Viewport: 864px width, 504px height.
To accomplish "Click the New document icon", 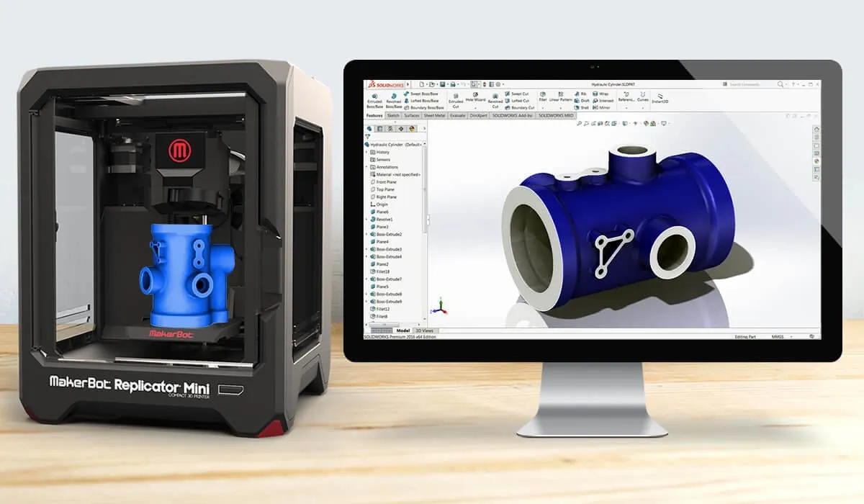I will [421, 84].
